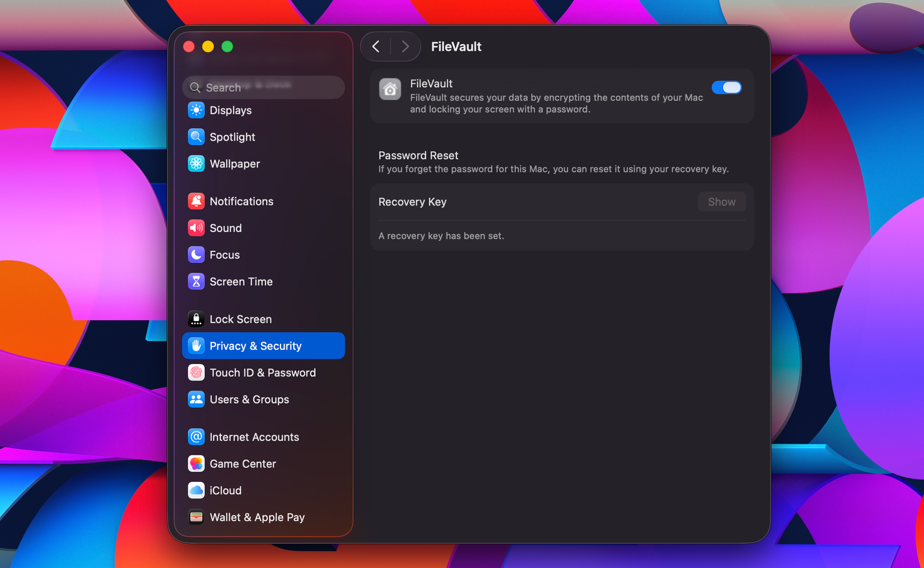Navigate back using the left chevron

[x=376, y=46]
